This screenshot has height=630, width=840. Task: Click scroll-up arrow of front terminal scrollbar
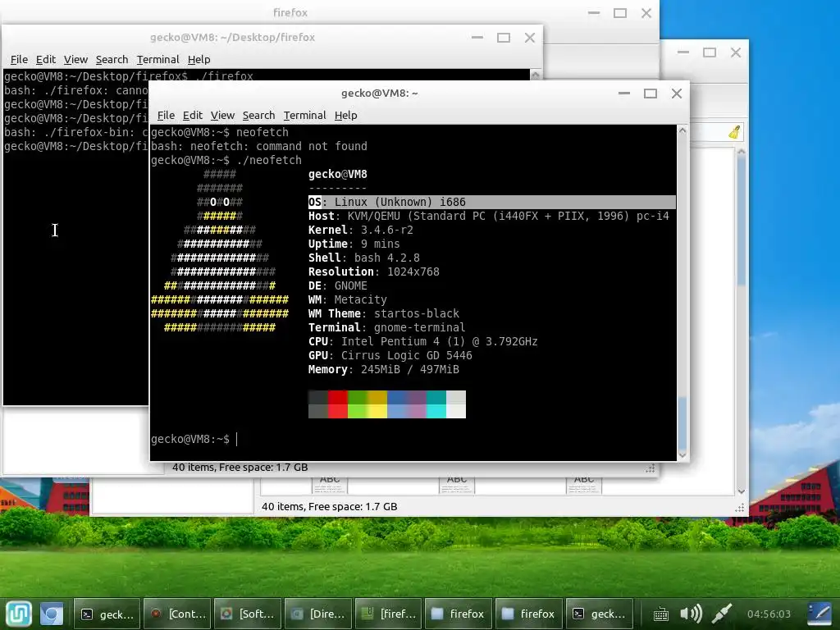682,130
